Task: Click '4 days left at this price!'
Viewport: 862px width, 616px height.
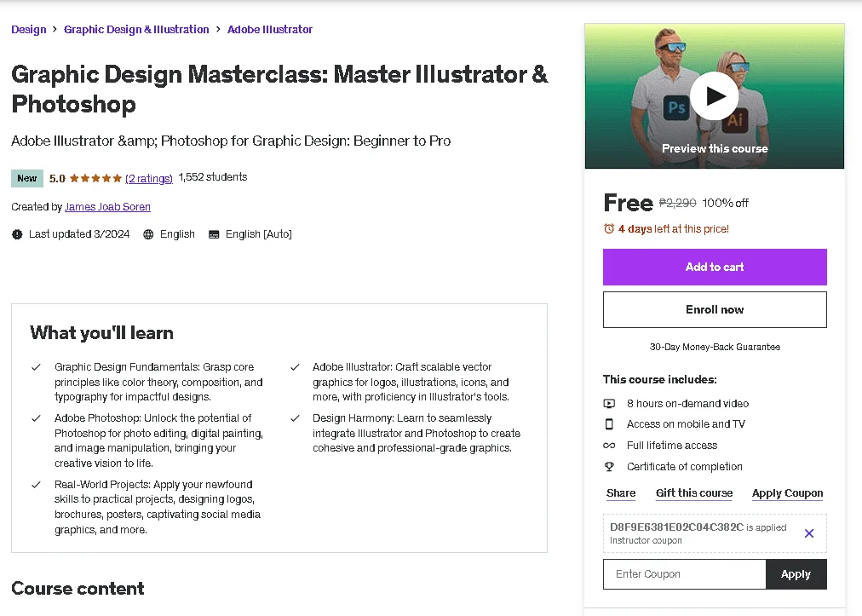Action: coord(674,229)
